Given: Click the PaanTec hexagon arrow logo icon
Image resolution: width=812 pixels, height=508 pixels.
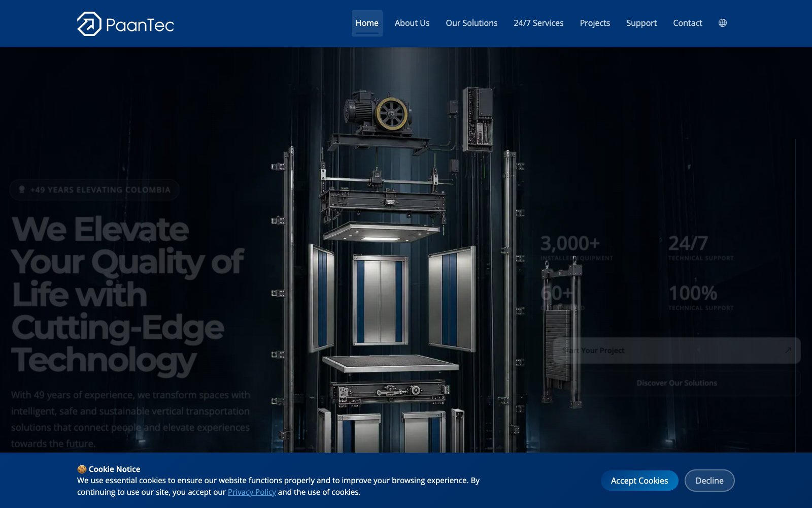Looking at the screenshot, I should tap(89, 24).
